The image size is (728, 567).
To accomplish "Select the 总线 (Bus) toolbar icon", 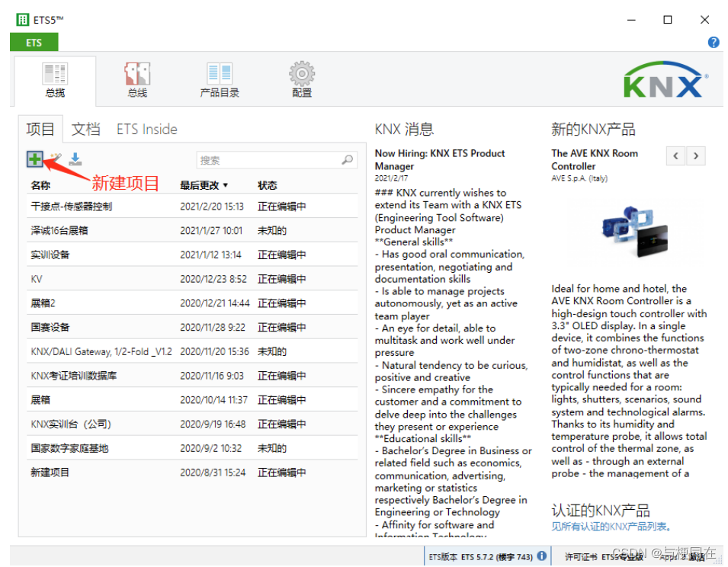I will click(x=136, y=78).
